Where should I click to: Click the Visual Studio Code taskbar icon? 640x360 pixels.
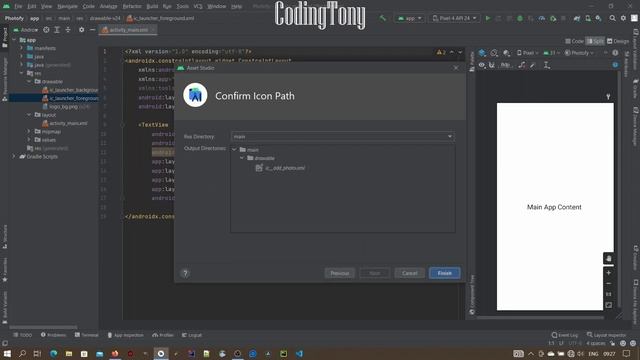[299, 353]
